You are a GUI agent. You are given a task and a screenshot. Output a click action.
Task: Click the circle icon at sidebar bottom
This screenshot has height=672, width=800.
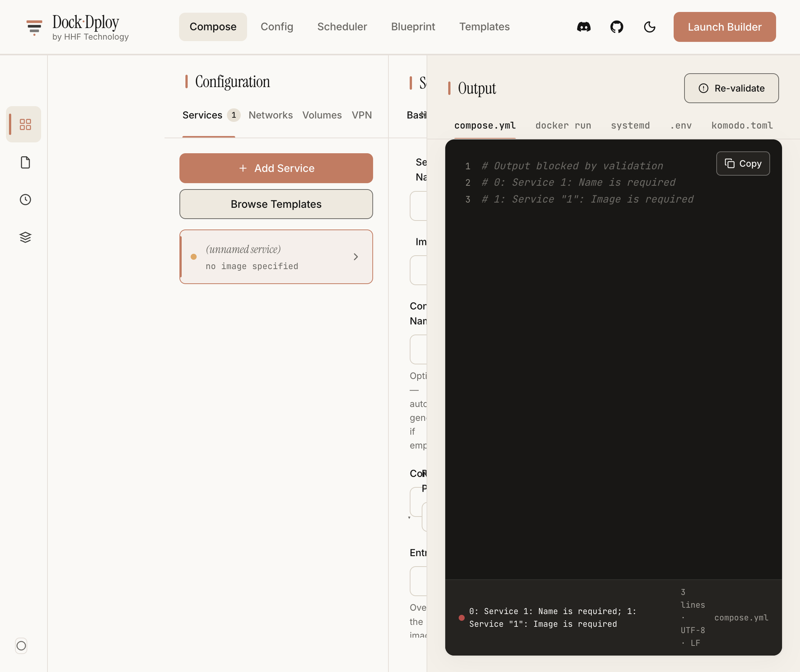point(21,646)
